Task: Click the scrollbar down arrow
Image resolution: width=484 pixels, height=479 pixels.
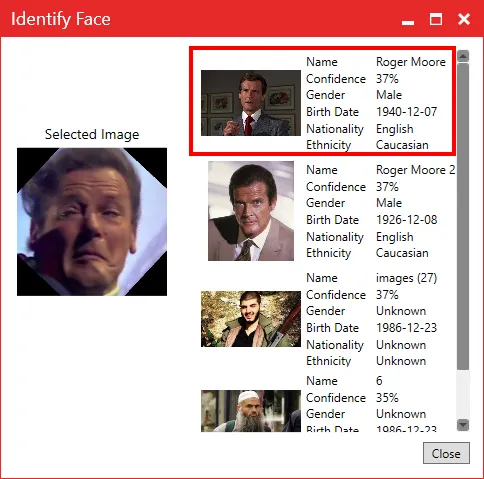Action: [463, 425]
